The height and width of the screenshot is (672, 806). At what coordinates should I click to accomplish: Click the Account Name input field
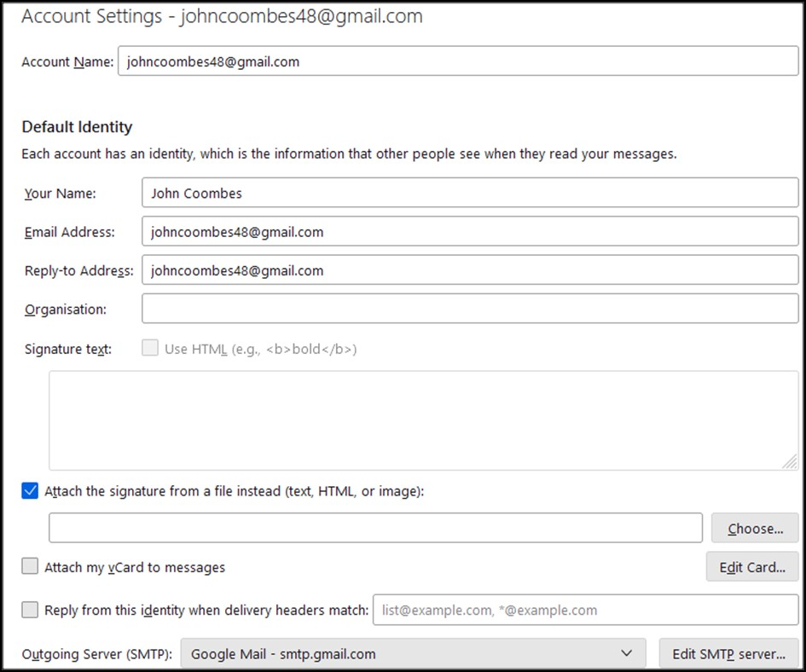pyautogui.click(x=458, y=61)
